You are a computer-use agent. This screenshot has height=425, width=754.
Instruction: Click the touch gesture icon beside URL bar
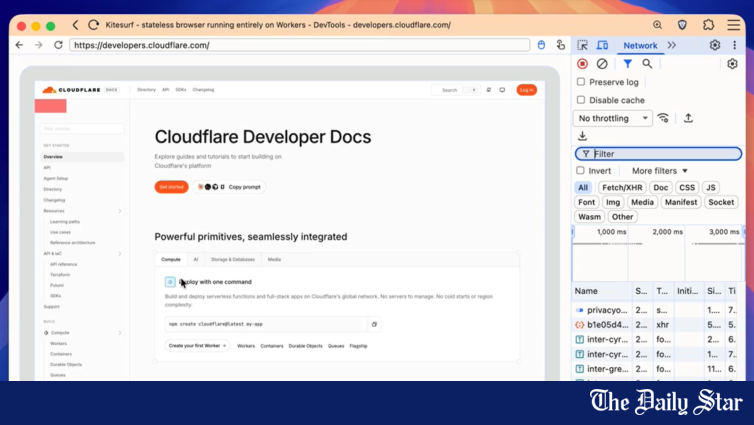pos(561,45)
